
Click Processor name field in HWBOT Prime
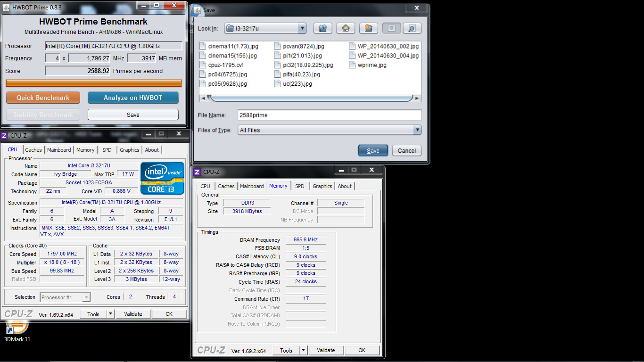coord(113,46)
